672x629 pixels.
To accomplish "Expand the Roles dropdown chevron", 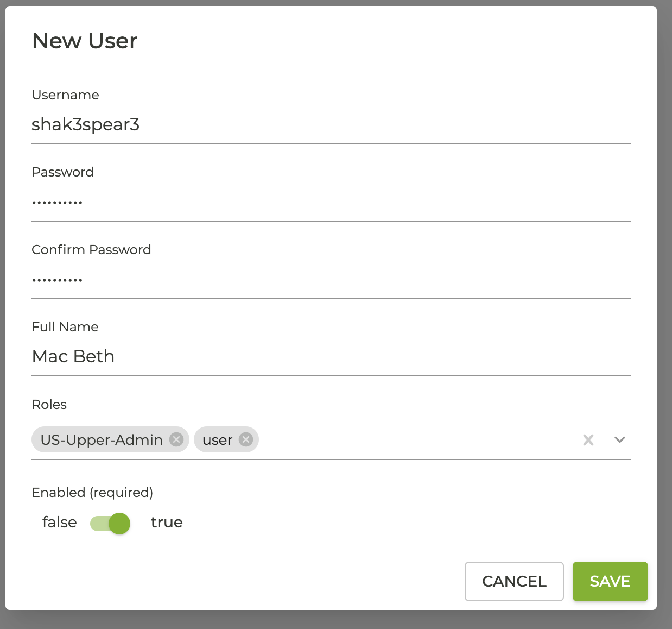I will [619, 440].
